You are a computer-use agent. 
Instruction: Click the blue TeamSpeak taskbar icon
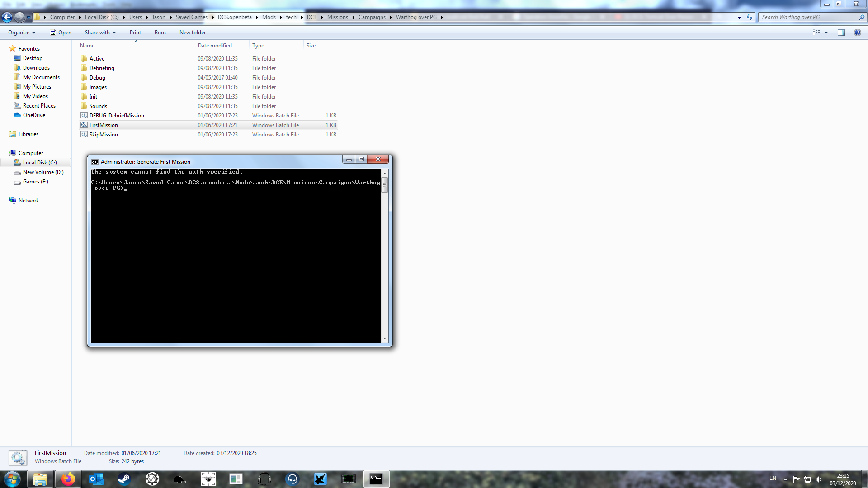tap(292, 479)
